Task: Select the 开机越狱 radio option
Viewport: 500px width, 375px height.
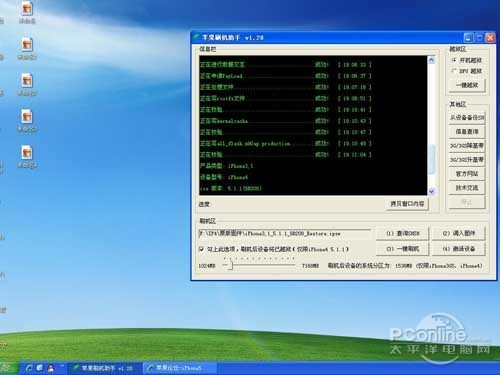Action: coord(454,60)
